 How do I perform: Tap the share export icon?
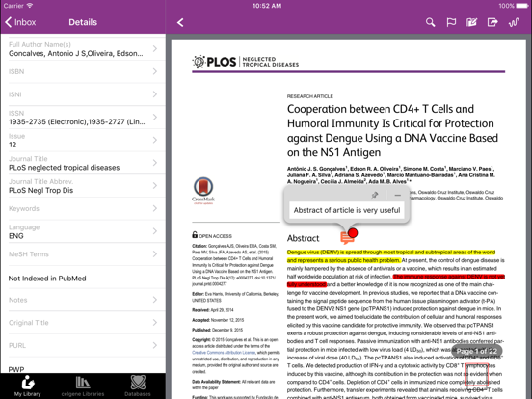pyautogui.click(x=492, y=22)
